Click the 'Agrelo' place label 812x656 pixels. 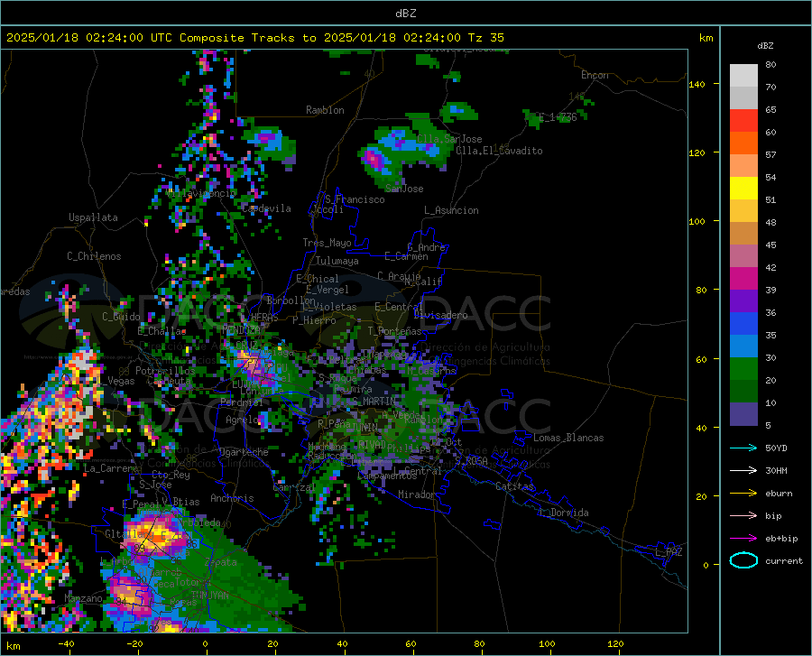point(242,420)
